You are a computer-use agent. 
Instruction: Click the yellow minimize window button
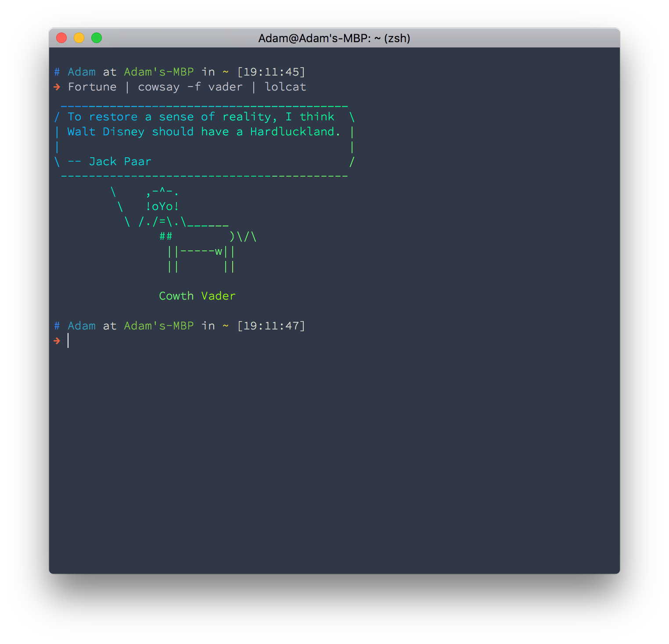(x=79, y=38)
